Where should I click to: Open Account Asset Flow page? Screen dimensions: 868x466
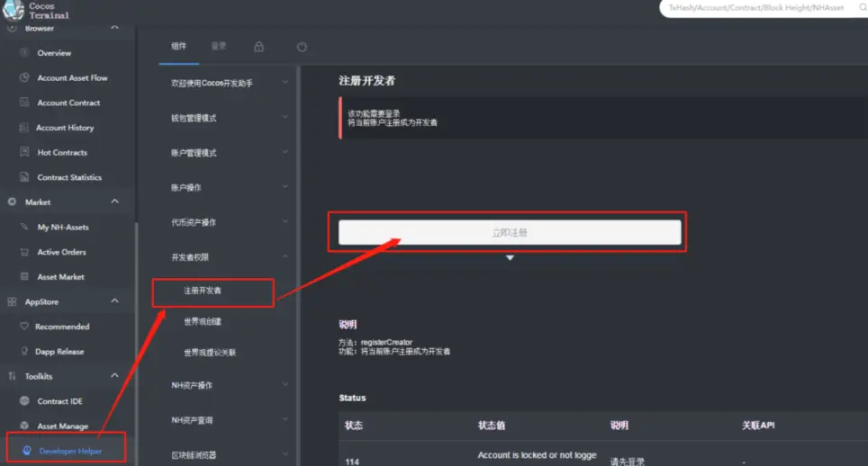tap(73, 78)
